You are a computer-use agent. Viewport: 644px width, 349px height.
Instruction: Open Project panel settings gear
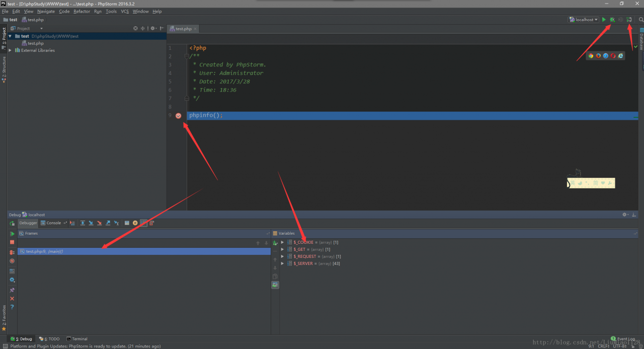coord(153,28)
